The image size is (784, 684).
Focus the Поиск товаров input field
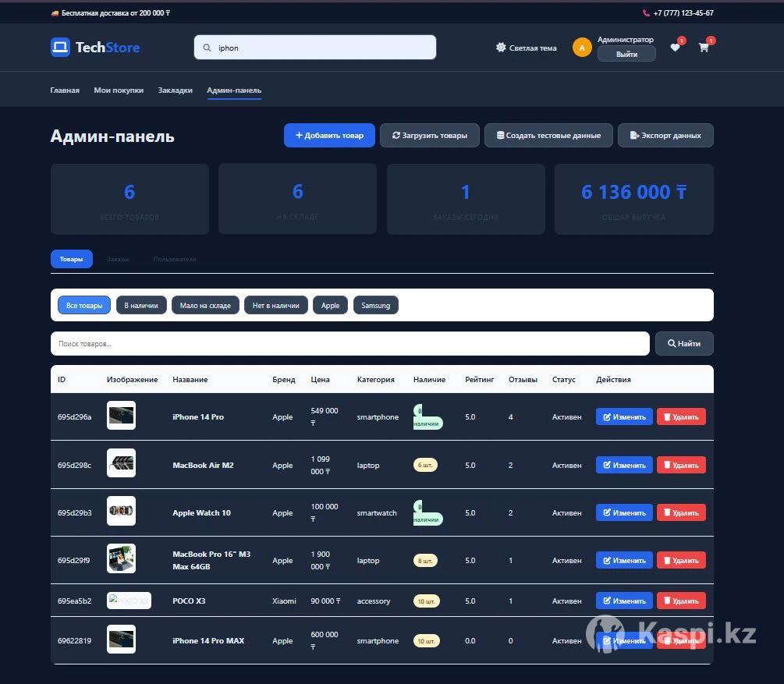(x=349, y=343)
